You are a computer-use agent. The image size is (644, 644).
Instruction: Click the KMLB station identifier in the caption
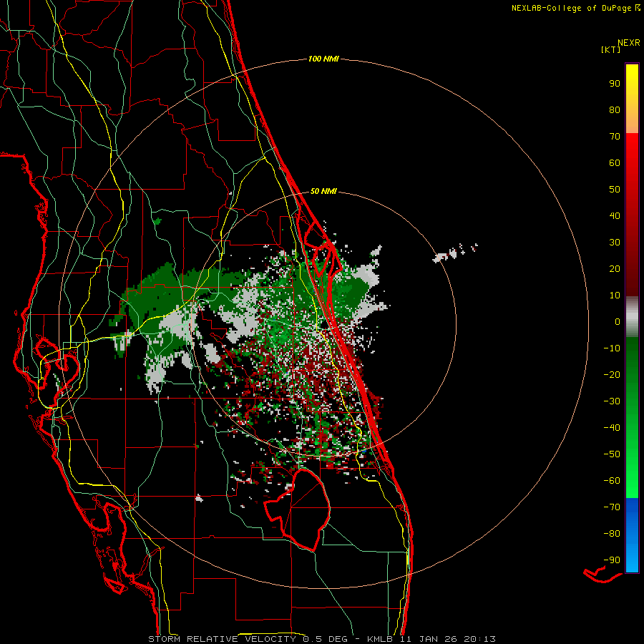[380, 639]
